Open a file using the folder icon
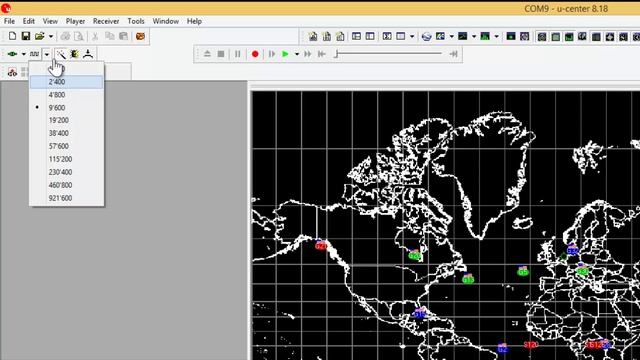640x360 pixels. (39, 36)
